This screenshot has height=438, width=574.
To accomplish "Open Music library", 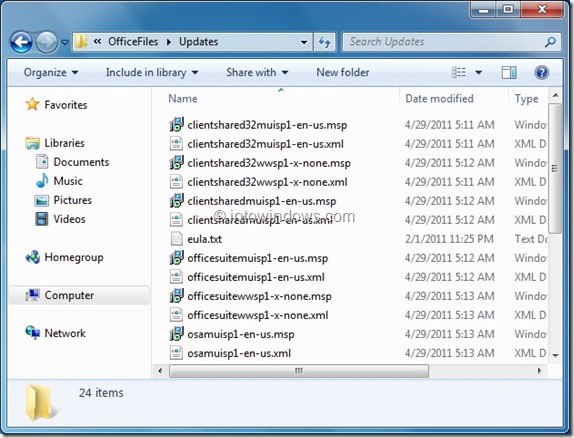I will [68, 181].
